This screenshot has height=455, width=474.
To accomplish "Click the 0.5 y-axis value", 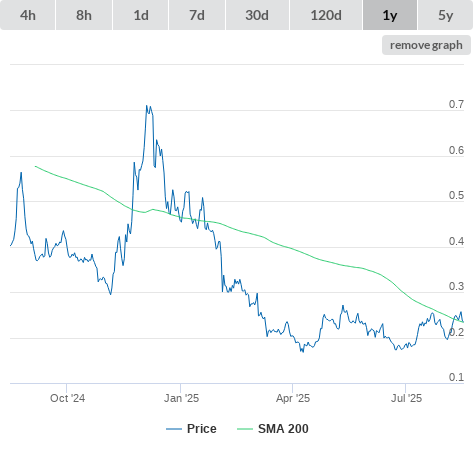I will 456,195.
